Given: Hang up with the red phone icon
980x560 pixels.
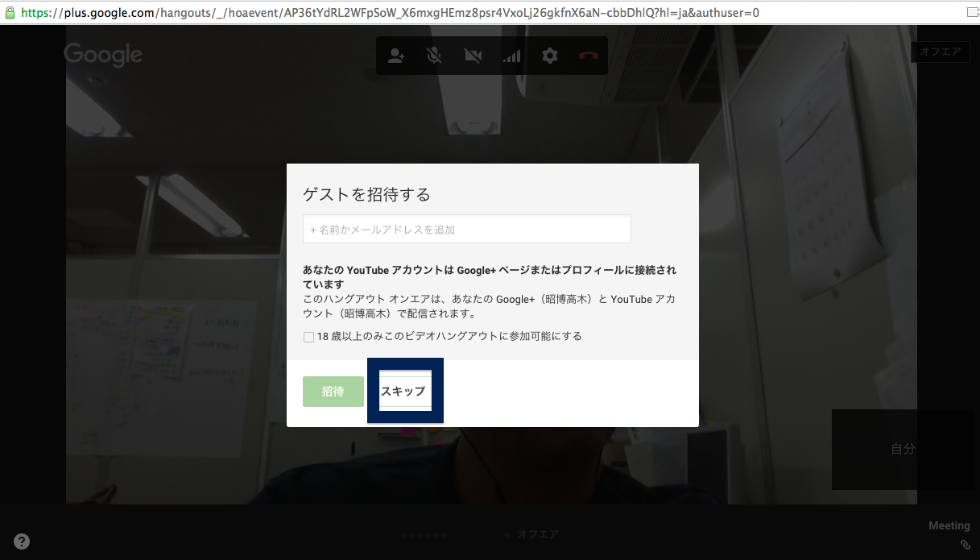Looking at the screenshot, I should pos(589,56).
